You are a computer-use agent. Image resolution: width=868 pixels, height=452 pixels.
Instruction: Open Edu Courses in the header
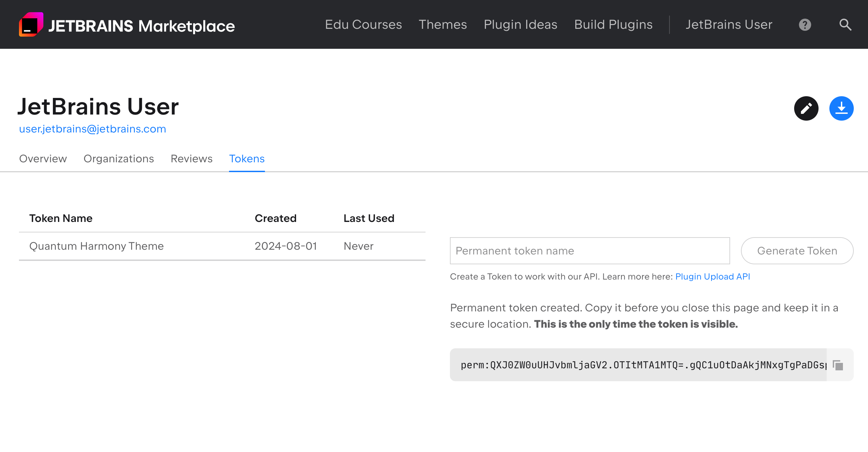point(363,25)
